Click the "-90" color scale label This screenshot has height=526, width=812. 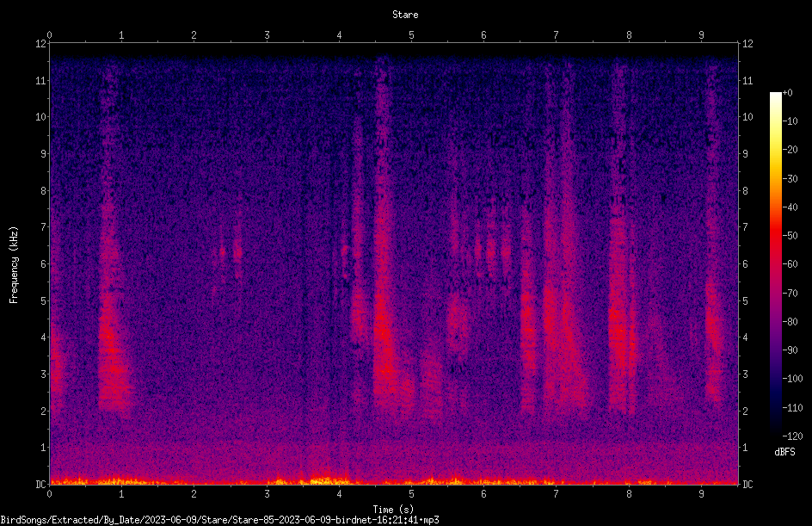(790, 350)
